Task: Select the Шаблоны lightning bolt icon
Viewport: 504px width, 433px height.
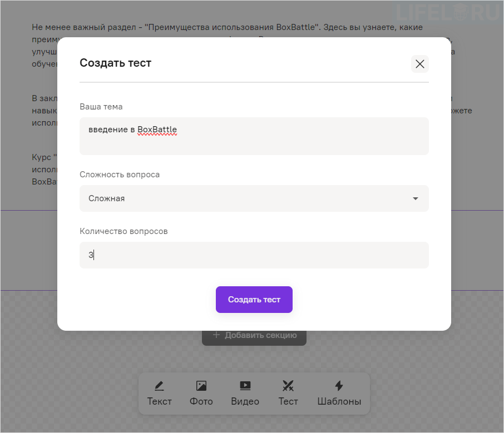Action: (339, 386)
